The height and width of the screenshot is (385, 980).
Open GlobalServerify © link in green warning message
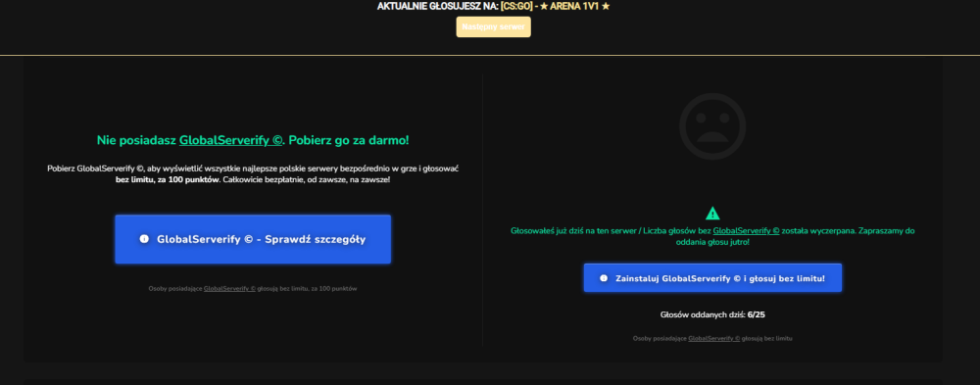coord(746,230)
